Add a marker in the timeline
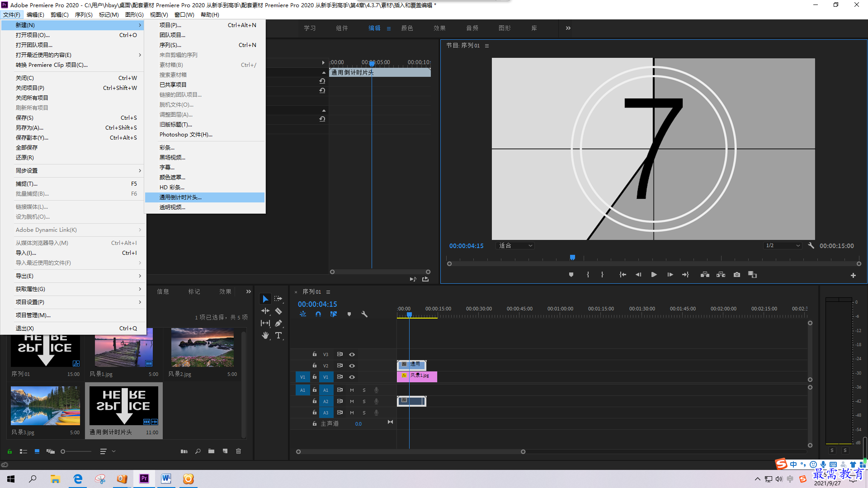 [x=349, y=314]
